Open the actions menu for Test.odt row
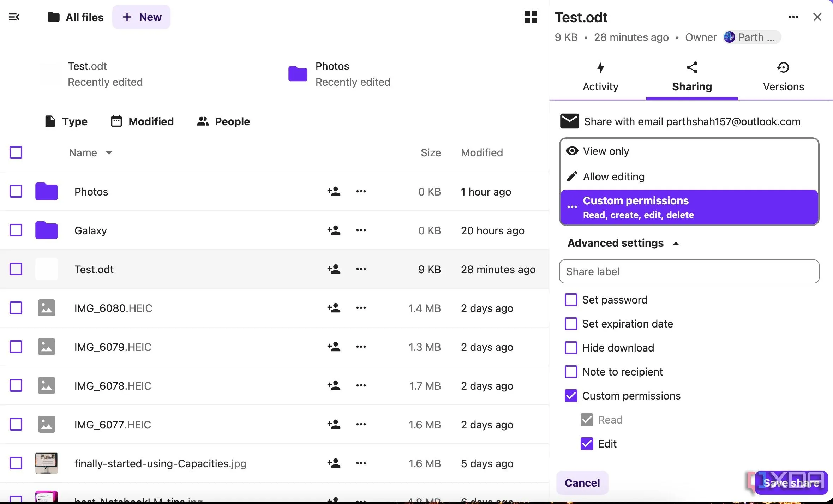Image resolution: width=833 pixels, height=504 pixels. click(x=361, y=269)
